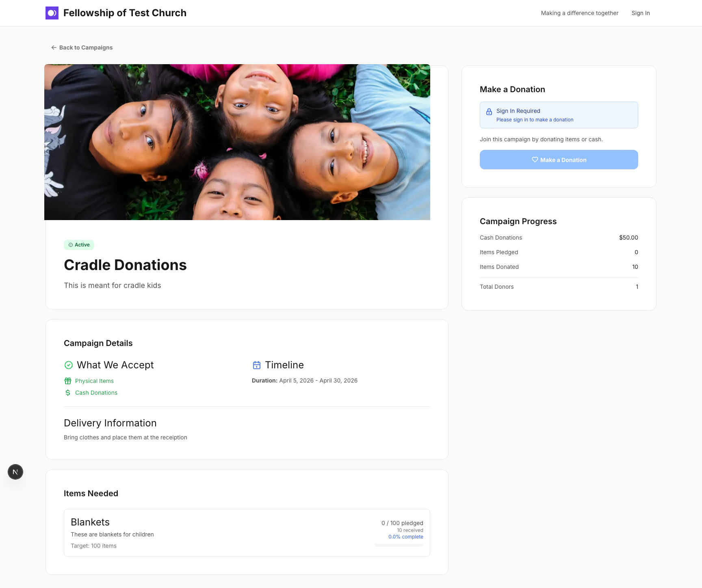Click the green checkmark beside What We Accept

69,365
